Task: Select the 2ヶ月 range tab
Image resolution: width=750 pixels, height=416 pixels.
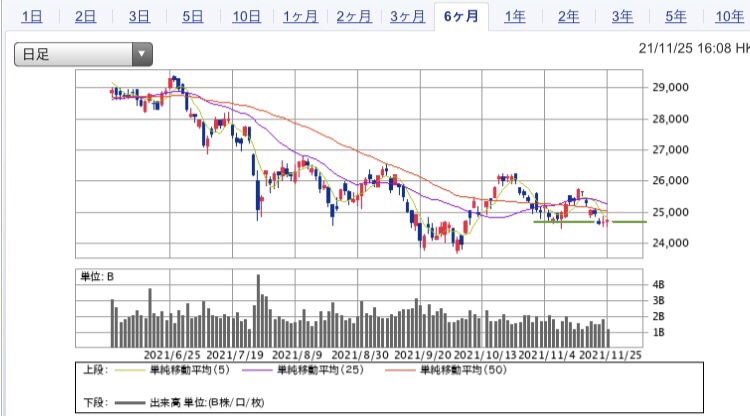Action: (354, 17)
